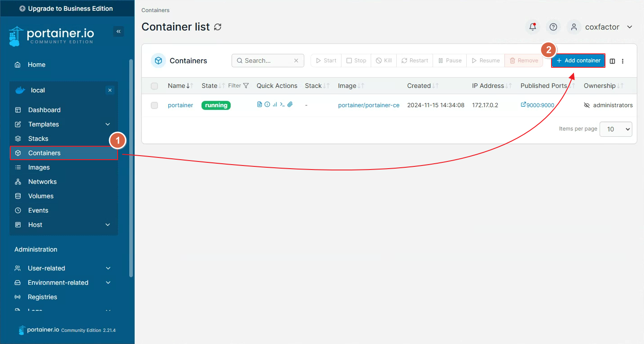Open Images in the sidebar
Image resolution: width=644 pixels, height=344 pixels.
(x=63, y=167)
